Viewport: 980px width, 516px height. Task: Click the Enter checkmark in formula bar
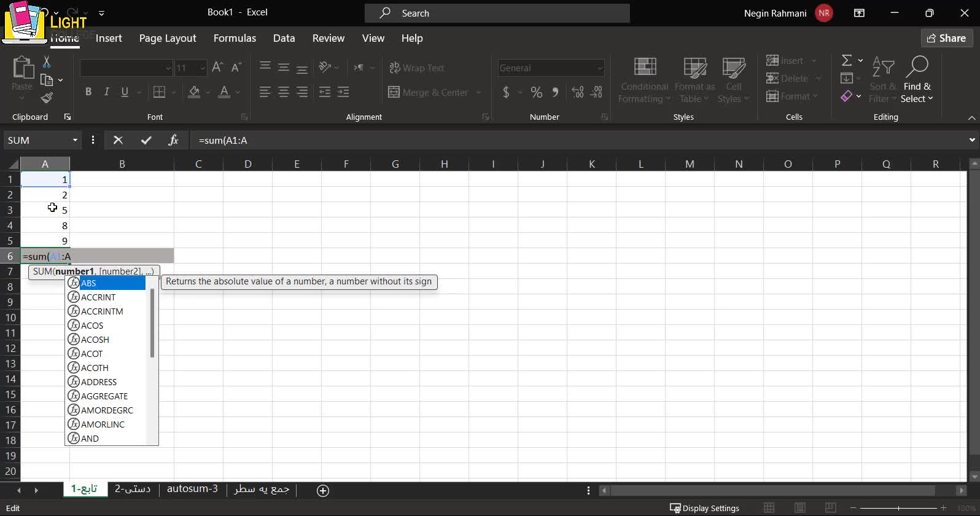[146, 140]
